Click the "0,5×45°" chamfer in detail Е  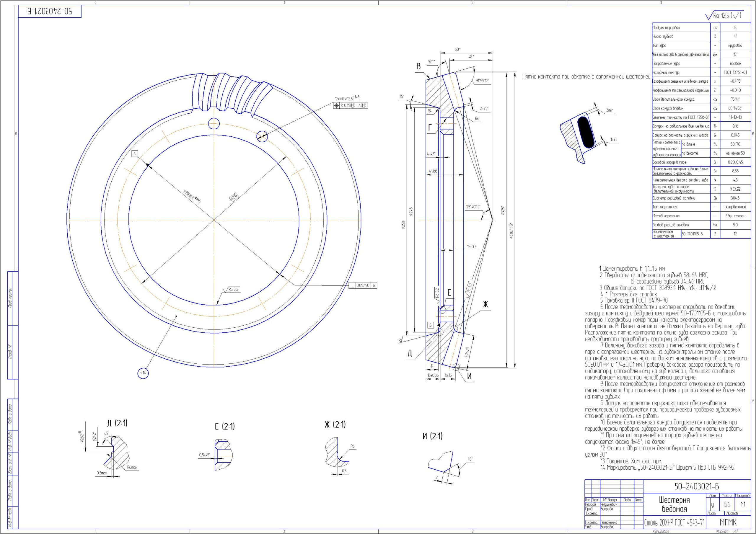click(204, 455)
